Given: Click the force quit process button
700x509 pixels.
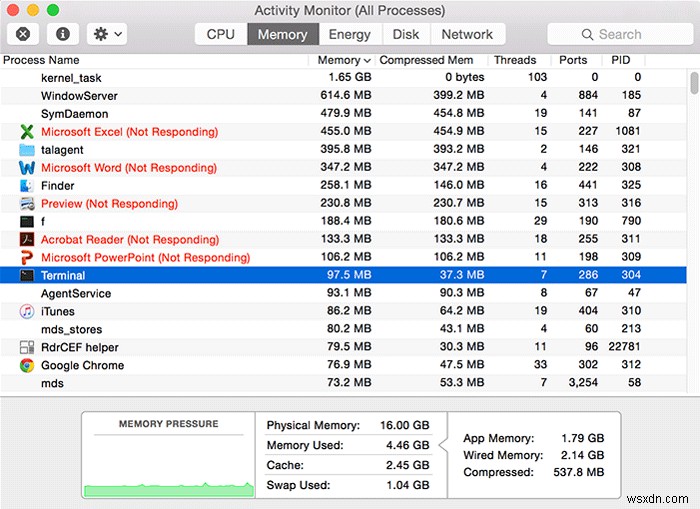Looking at the screenshot, I should click(23, 34).
